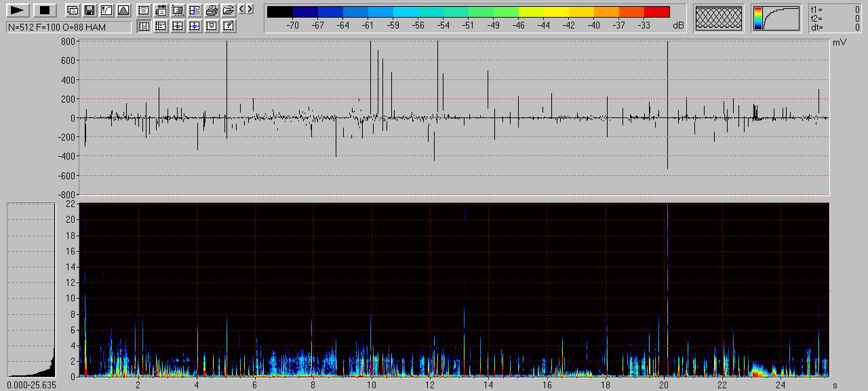Toggle the blue crosshair grid layout button
This screenshot has height=391, width=868.
click(x=195, y=26)
